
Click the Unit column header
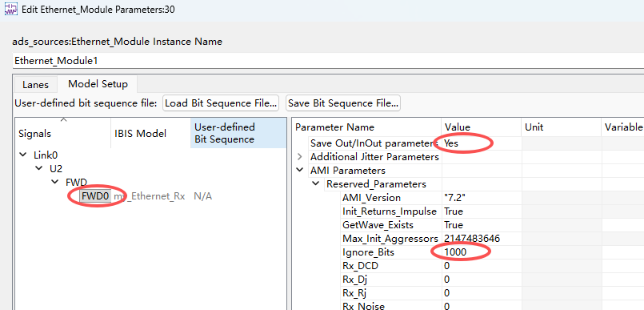pos(561,127)
